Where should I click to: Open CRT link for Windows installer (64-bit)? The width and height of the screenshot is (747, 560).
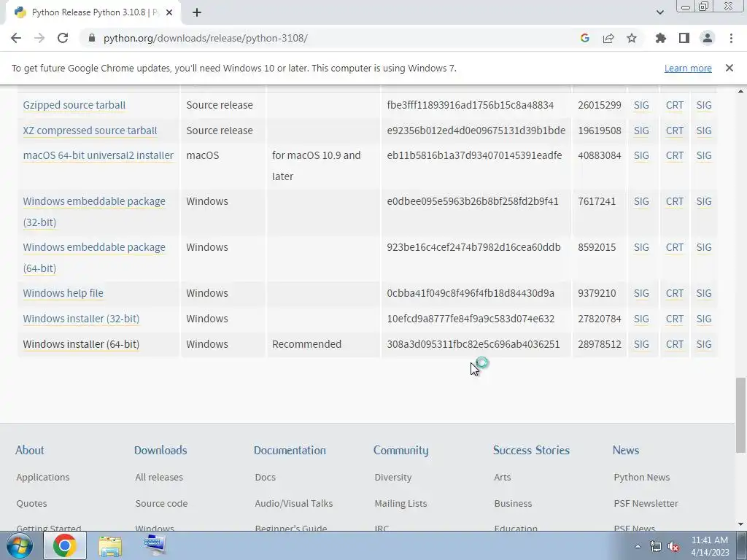click(x=675, y=344)
